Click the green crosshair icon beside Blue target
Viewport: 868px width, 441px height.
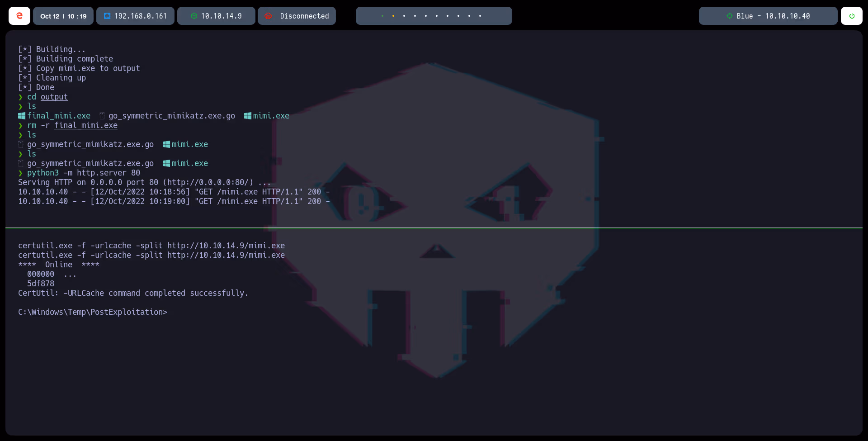729,16
